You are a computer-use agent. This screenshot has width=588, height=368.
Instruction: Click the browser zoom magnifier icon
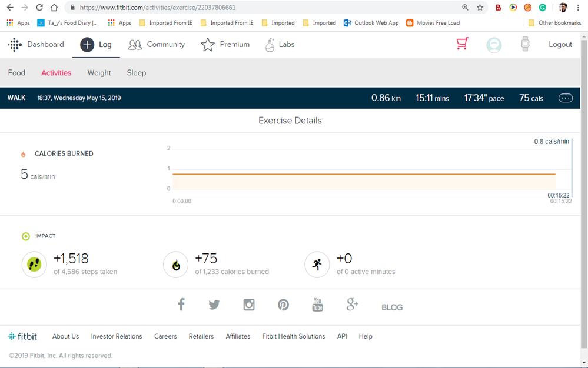click(x=465, y=8)
